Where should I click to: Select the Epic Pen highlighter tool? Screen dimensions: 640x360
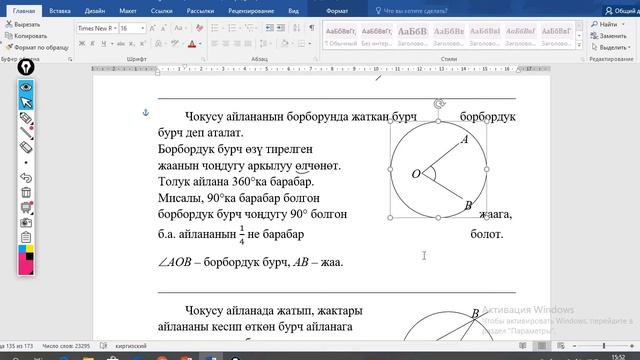point(26,118)
